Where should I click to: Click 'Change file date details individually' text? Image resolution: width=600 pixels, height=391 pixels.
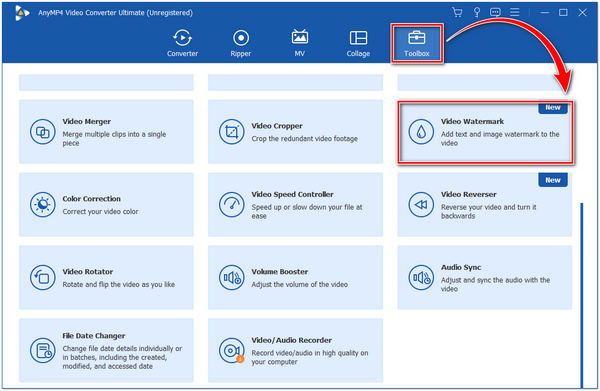[122, 357]
